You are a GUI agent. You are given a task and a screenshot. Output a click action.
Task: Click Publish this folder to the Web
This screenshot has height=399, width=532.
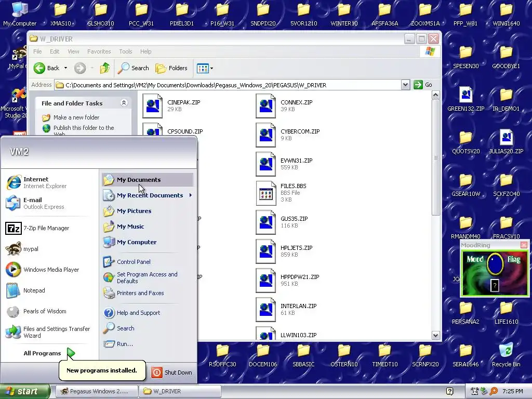pyautogui.click(x=84, y=130)
